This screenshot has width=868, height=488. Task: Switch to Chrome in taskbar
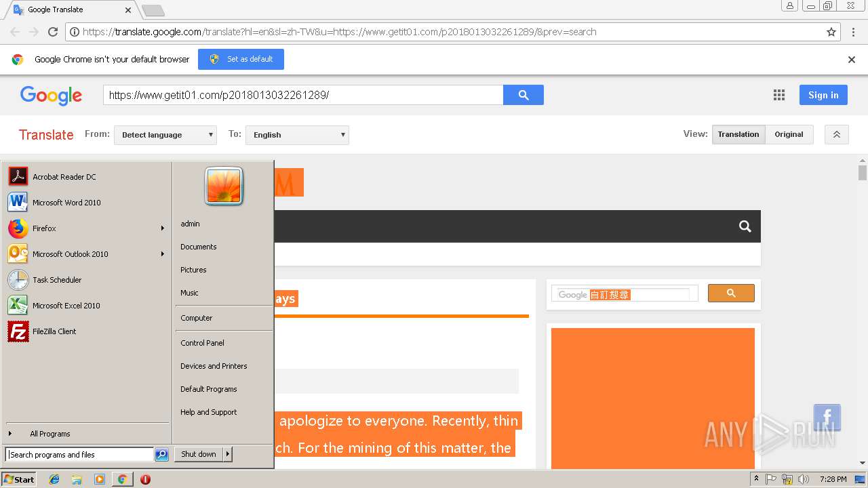click(122, 479)
